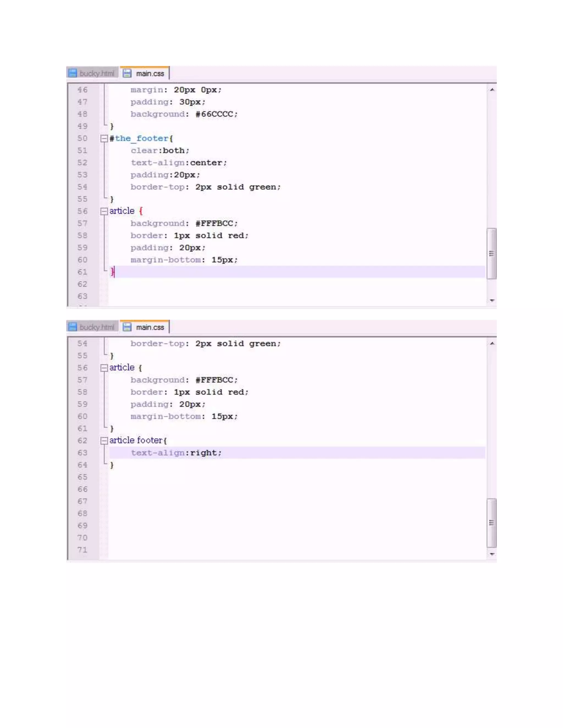Image resolution: width=563 pixels, height=728 pixels.
Task: Collapse article block fold in lower editor
Action: pyautogui.click(x=104, y=368)
